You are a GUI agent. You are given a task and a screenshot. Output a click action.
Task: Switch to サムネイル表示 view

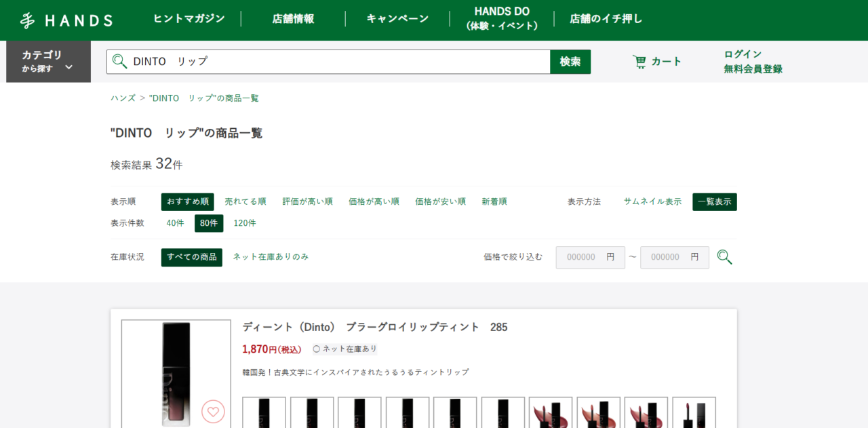(652, 201)
